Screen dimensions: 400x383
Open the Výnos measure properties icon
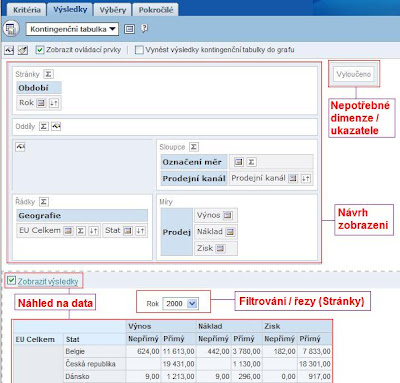[228, 215]
